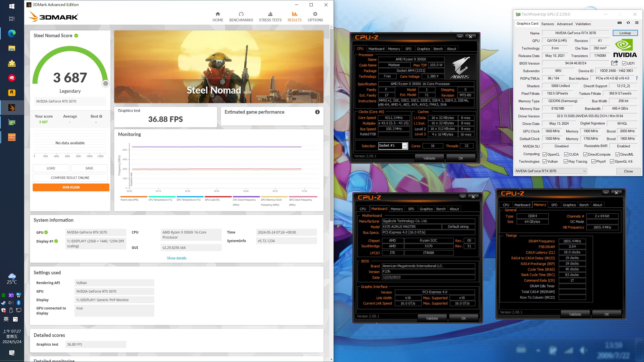This screenshot has width=644, height=362.
Task: Open 3DMark OPTIONS gear
Action: coord(315,17)
